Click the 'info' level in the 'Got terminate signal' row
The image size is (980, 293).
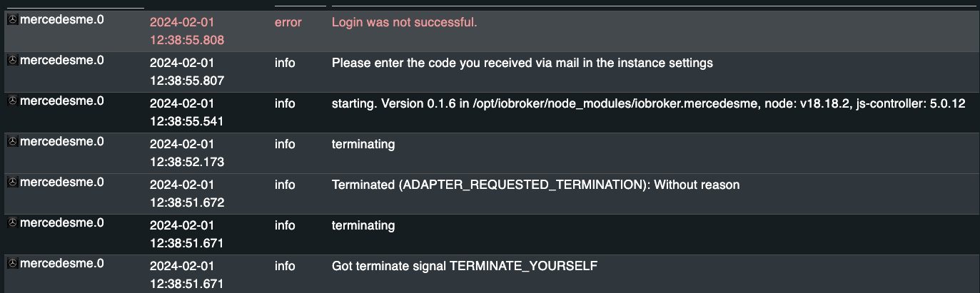point(285,267)
